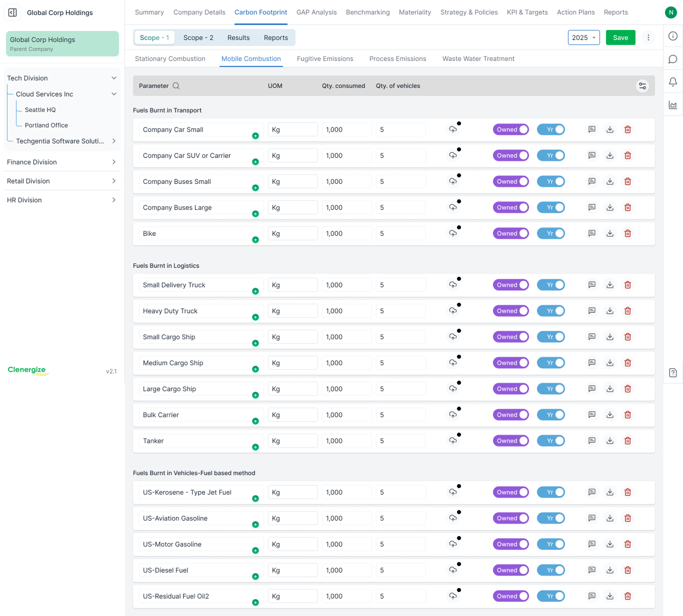683x616 pixels.
Task: Click the Save button
Action: [x=620, y=37]
